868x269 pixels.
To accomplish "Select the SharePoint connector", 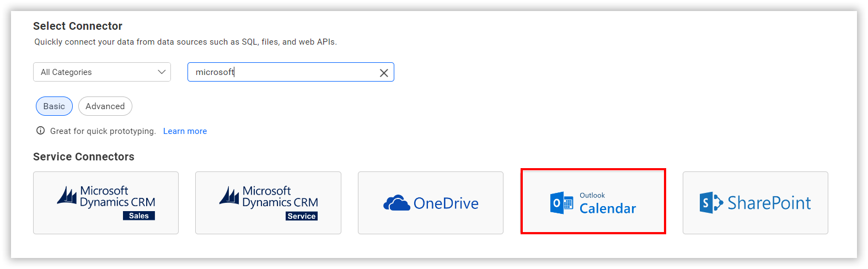I will pyautogui.click(x=756, y=203).
